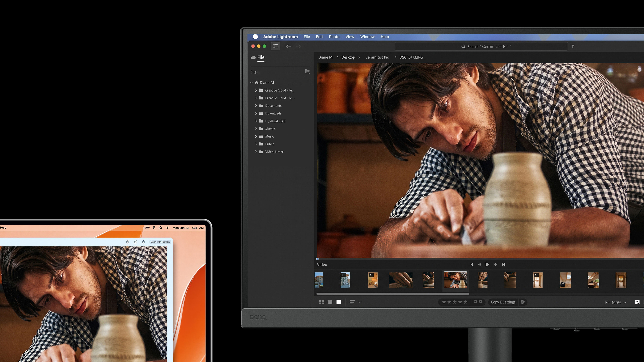Viewport: 644px width, 362px height.
Task: Expand the Movies folder
Action: click(x=256, y=129)
